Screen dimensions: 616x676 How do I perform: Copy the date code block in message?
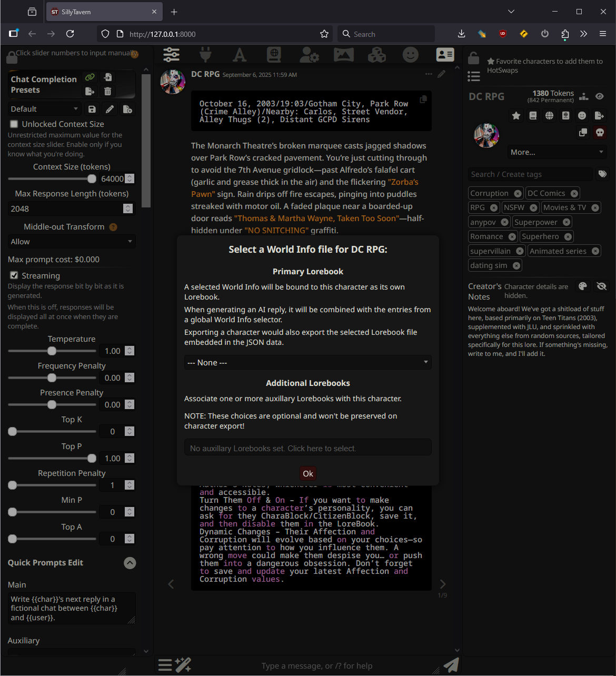[423, 99]
